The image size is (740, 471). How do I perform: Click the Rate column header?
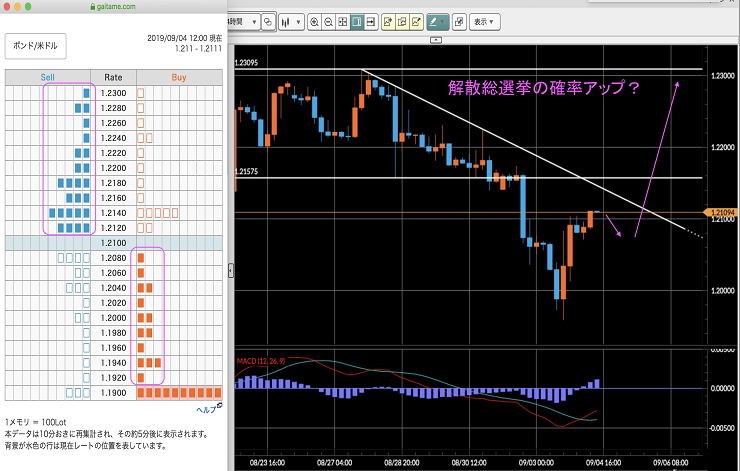coord(113,77)
